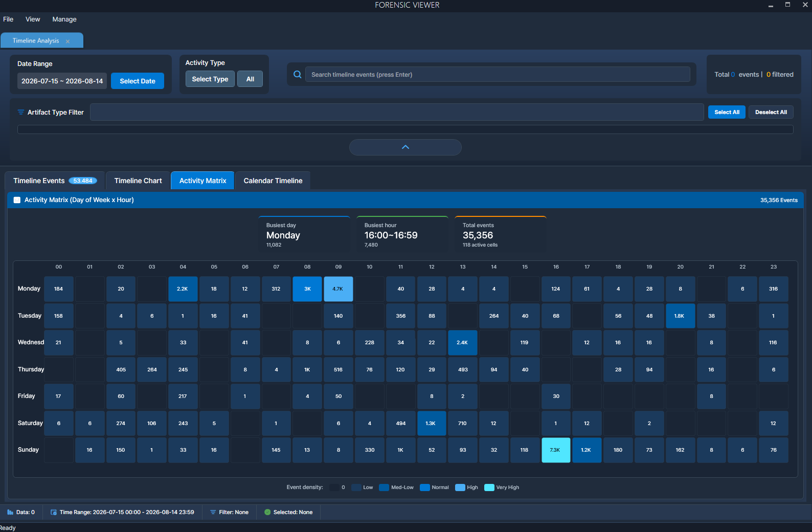Click the Very High density legend swatch

tap(489, 487)
